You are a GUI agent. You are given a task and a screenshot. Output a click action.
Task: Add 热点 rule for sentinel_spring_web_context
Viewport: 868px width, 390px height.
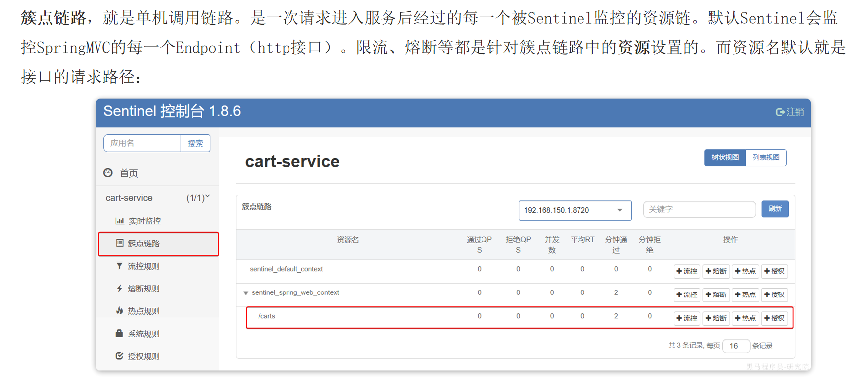[745, 294]
